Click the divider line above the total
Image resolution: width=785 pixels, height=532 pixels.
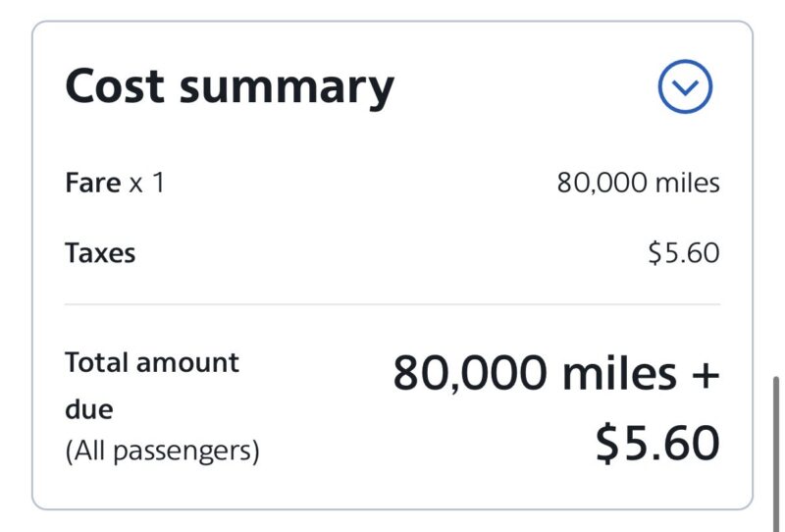(392, 304)
